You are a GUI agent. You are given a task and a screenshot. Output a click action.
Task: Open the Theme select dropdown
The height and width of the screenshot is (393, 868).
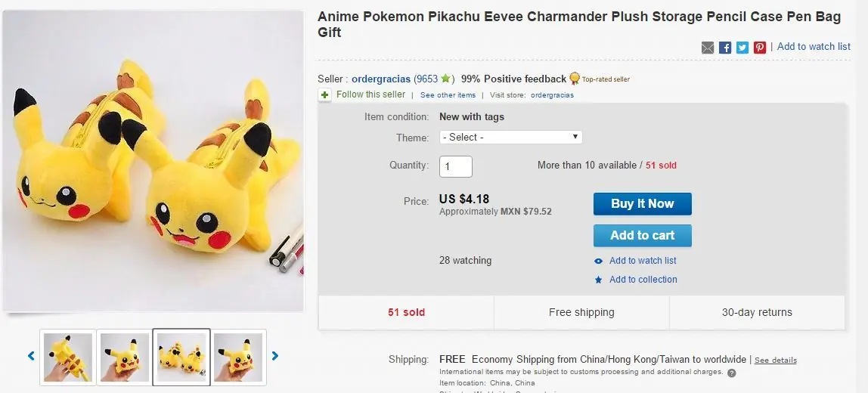510,138
